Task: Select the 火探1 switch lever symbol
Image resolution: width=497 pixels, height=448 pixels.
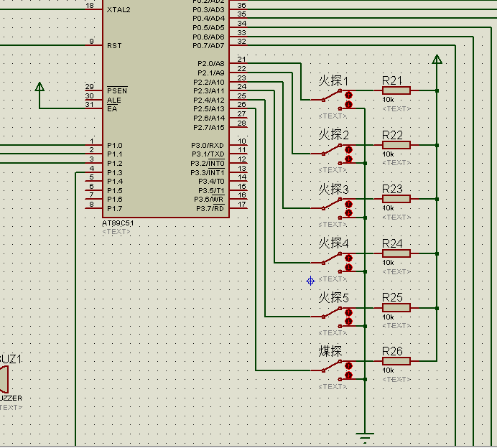Action: click(332, 95)
